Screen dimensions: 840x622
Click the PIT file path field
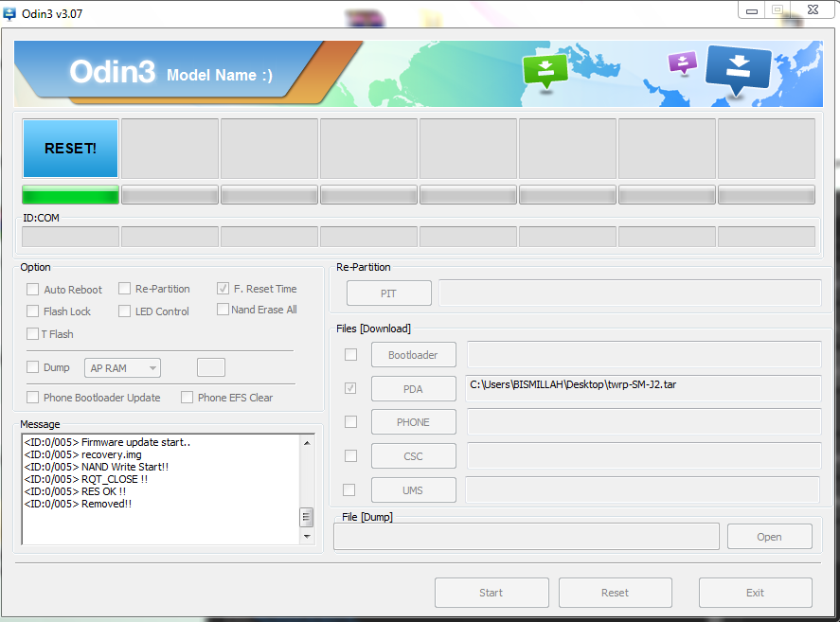click(630, 293)
